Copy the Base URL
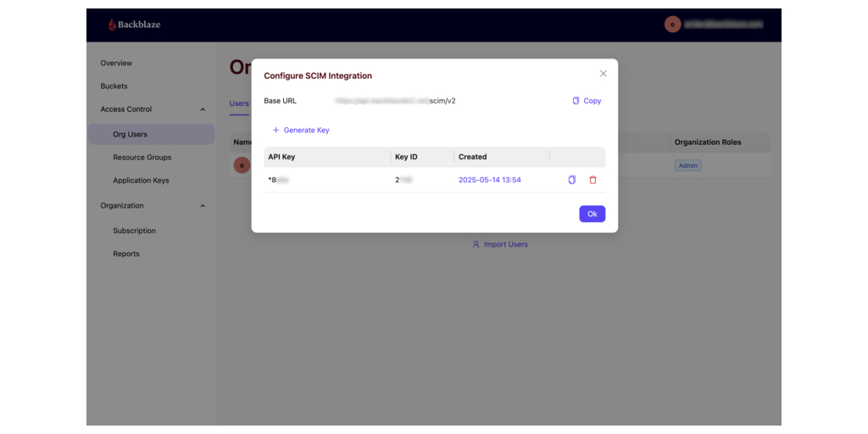Image resolution: width=868 pixels, height=434 pixels. pyautogui.click(x=587, y=101)
